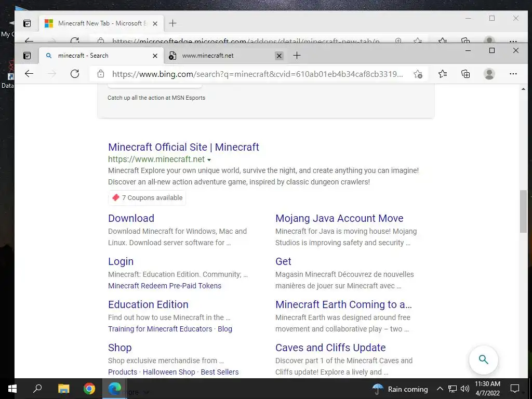Screen dimensions: 532x399
Task: Reload the Bing search page
Action: [75, 74]
